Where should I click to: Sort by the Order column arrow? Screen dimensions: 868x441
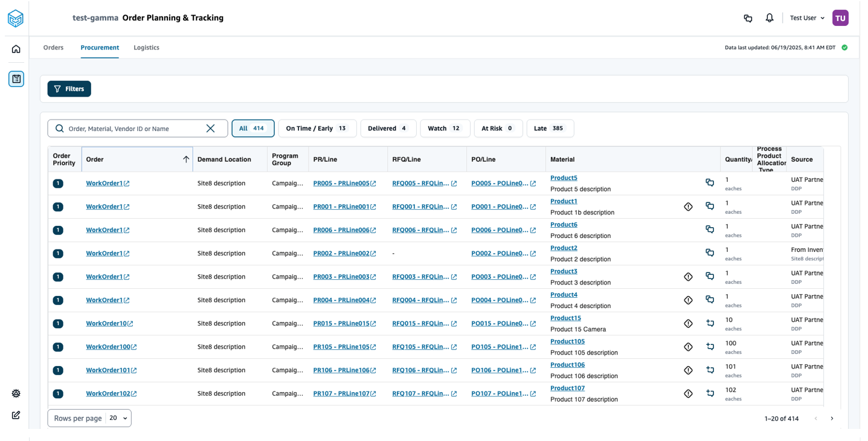pyautogui.click(x=186, y=159)
